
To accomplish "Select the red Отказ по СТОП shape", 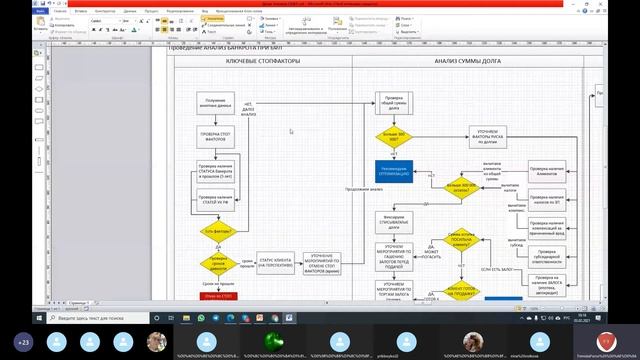I will pos(218,296).
